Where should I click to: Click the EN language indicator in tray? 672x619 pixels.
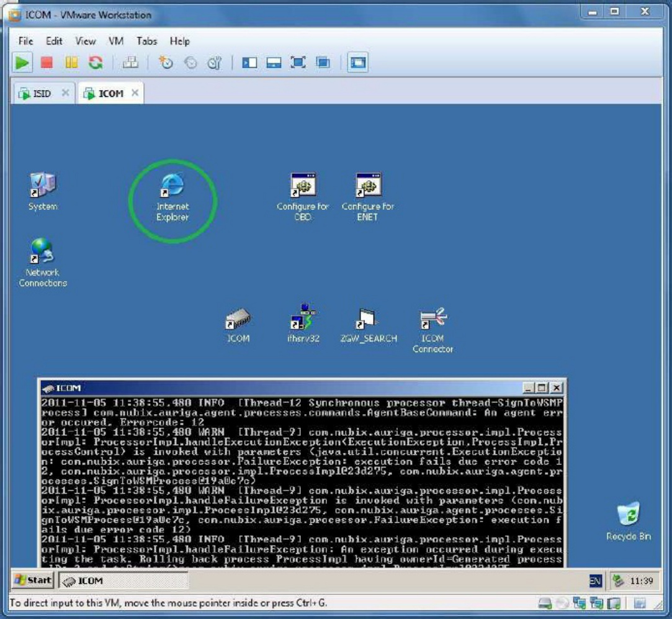(x=595, y=581)
